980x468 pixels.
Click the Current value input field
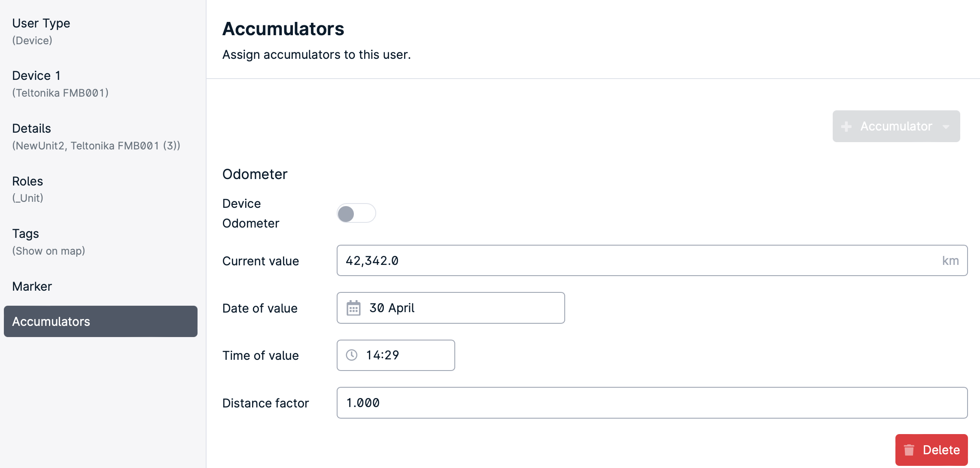point(652,261)
